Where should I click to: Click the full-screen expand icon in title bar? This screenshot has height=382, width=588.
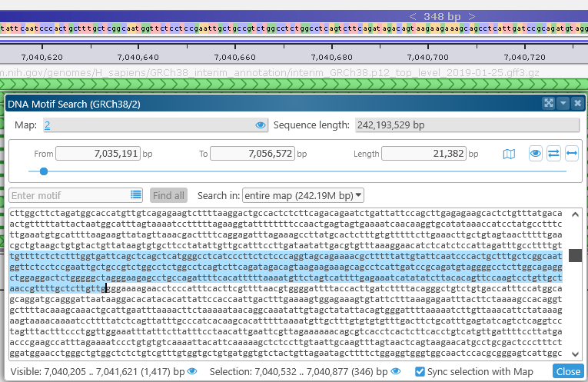click(x=549, y=103)
